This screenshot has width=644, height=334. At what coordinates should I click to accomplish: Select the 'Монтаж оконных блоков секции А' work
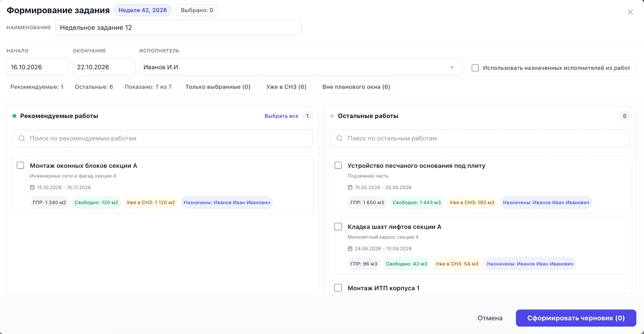20,165
